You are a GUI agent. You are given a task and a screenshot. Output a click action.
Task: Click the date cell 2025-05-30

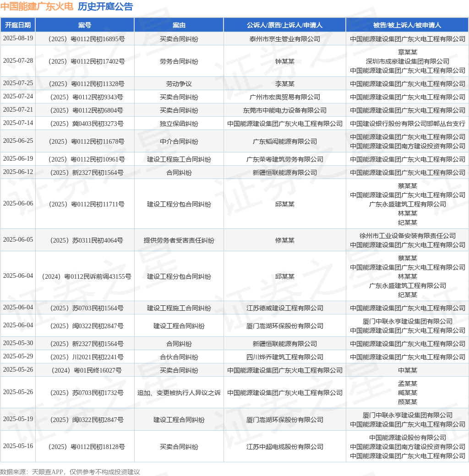(18, 343)
